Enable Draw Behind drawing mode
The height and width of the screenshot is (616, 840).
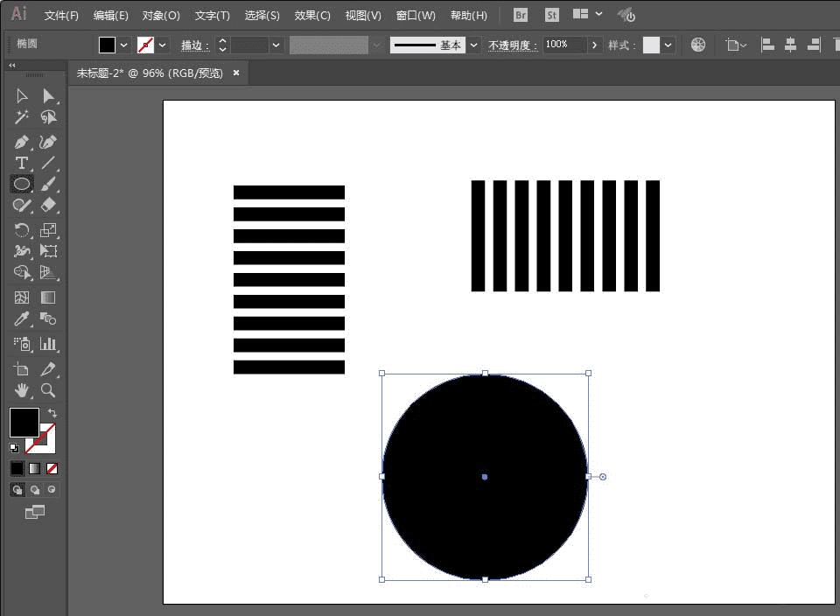tap(35, 490)
